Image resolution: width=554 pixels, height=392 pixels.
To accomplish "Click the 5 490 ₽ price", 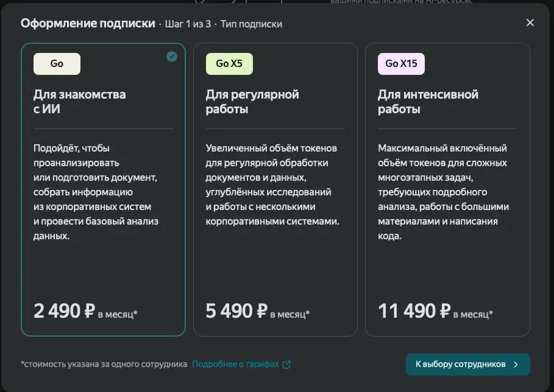I will 236,311.
